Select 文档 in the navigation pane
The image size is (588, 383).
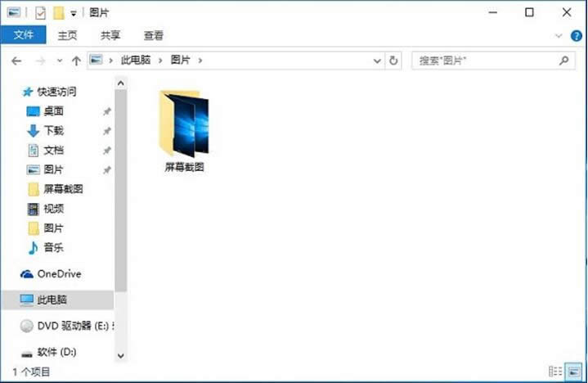coord(53,150)
